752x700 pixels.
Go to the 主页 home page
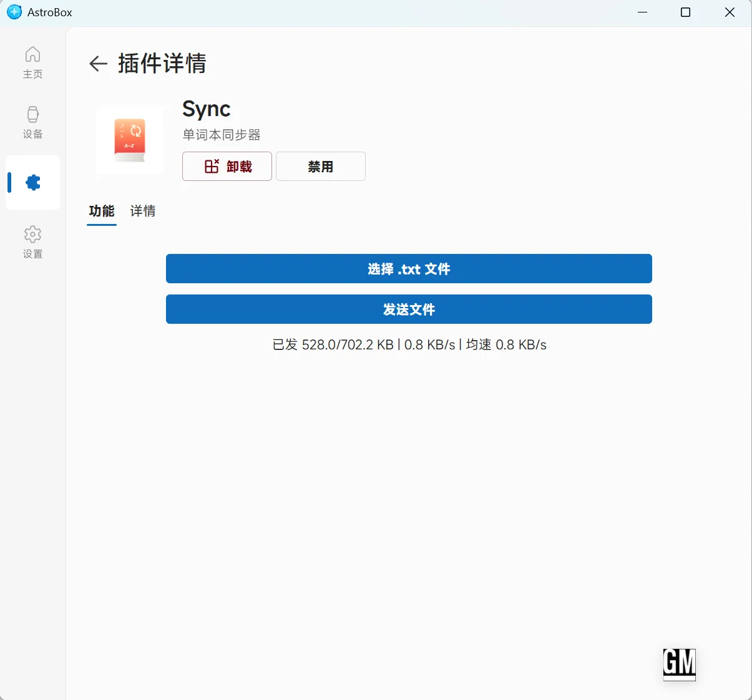32,62
